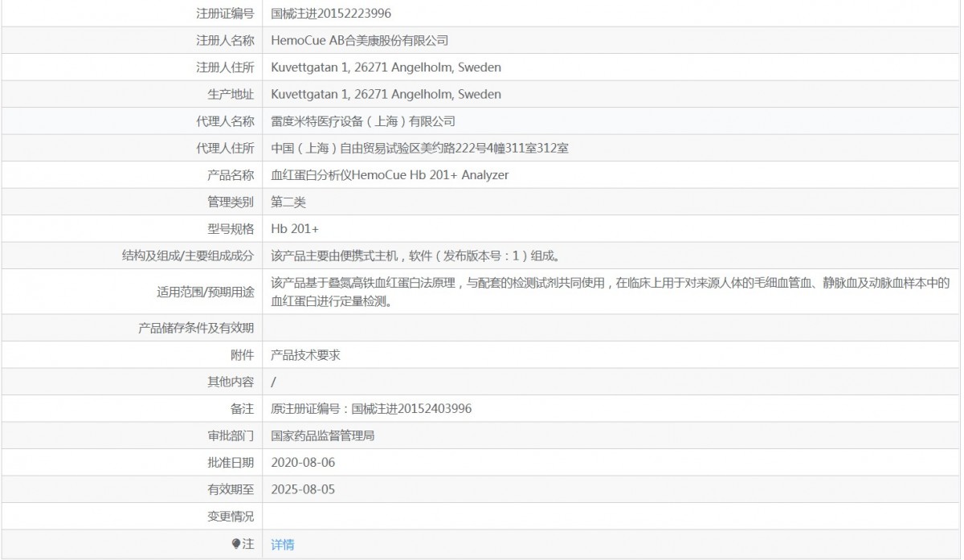
Task: Click the Hb 201+ model value
Action: click(295, 229)
